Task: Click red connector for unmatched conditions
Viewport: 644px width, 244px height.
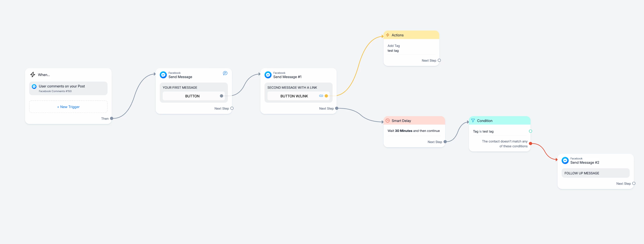Action: pos(530,143)
